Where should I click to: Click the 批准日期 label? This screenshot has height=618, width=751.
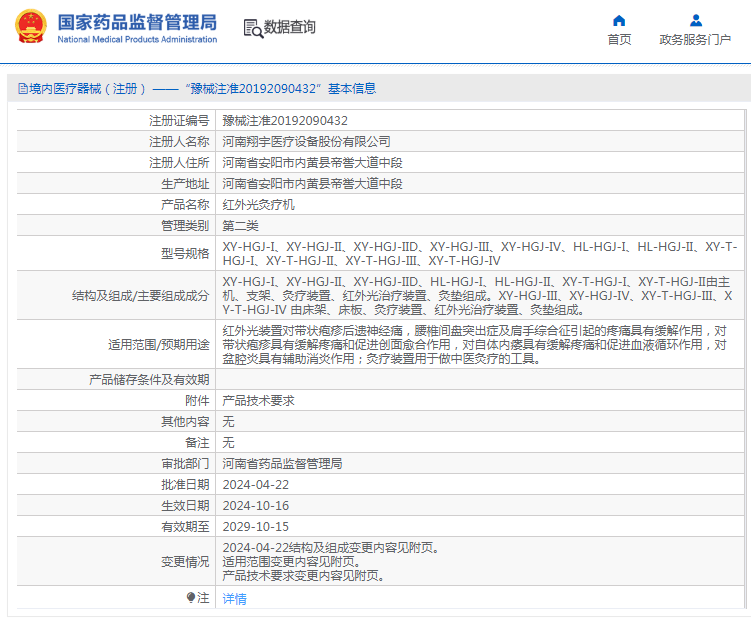[185, 485]
